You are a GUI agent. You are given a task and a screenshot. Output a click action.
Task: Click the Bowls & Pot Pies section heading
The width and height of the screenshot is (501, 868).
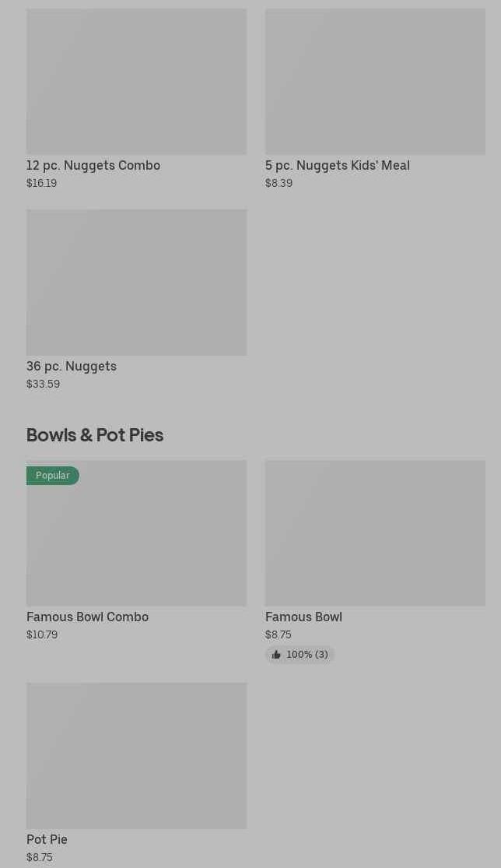click(95, 434)
